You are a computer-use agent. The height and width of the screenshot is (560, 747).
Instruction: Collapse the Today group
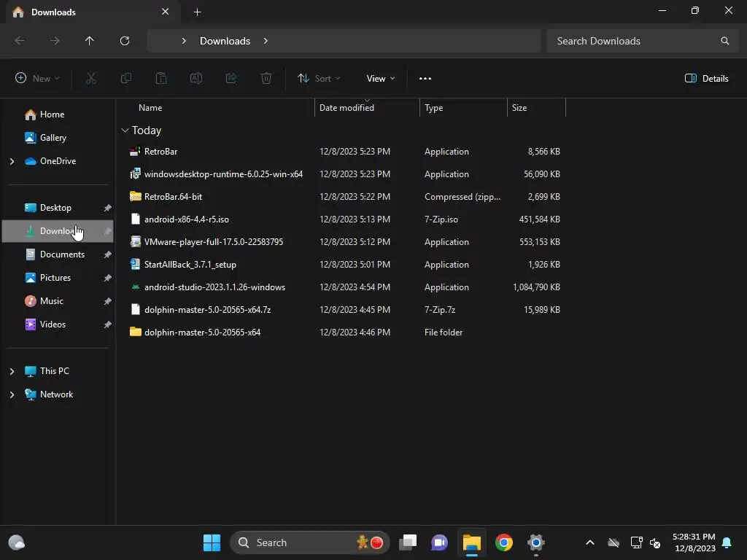[125, 131]
